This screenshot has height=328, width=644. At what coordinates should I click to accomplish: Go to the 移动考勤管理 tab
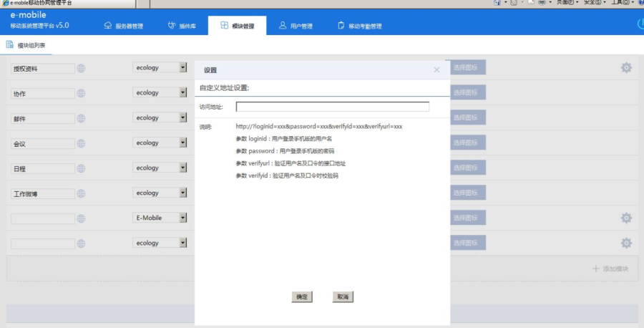pos(359,26)
